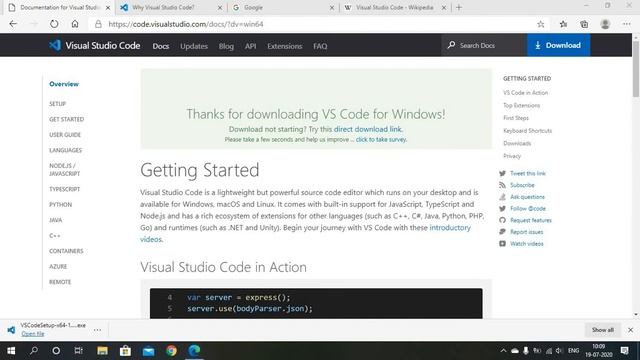Expand GET STARTED section in sidebar
Viewport: 640px width, 360px height.
tap(66, 119)
